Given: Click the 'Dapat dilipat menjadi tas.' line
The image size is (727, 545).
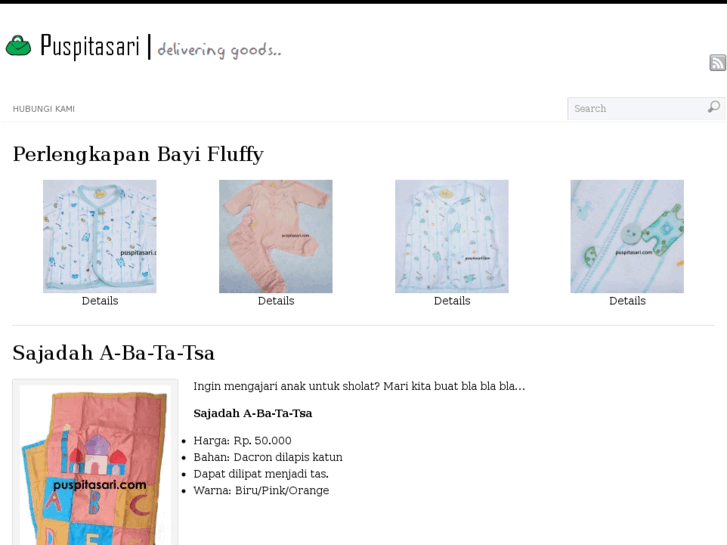Looking at the screenshot, I should [261, 474].
